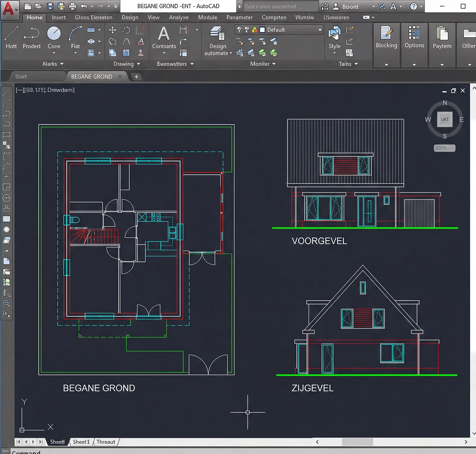Select the Move tool with four arrows
This screenshot has height=454, width=476.
(113, 30)
